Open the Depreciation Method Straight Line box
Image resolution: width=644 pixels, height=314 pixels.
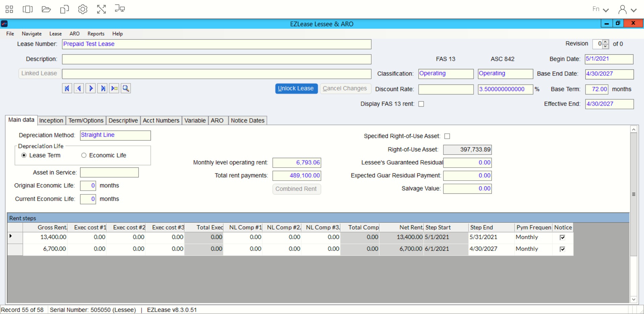coord(115,135)
